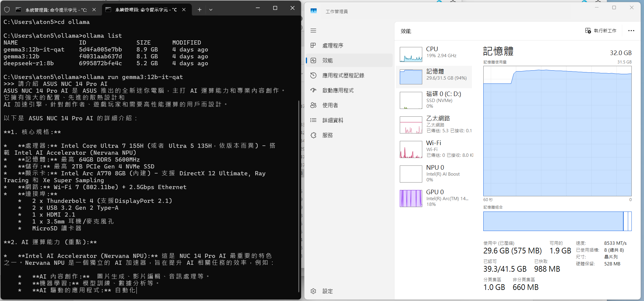This screenshot has height=301, width=644.
Task: Select the 磁碟 0 (C: D:) disk thumbnail
Action: click(x=411, y=100)
